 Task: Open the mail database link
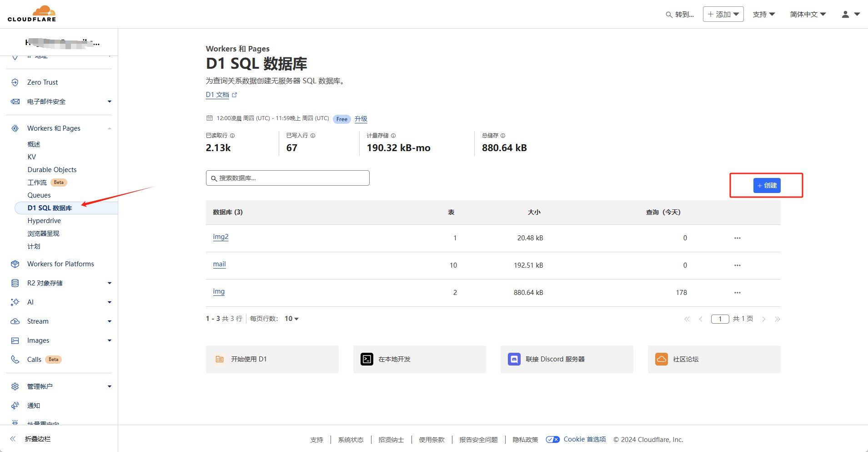(220, 264)
